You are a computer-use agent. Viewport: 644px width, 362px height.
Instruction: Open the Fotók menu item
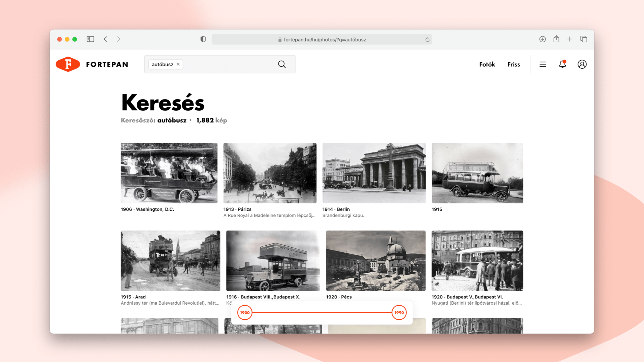[x=487, y=64]
